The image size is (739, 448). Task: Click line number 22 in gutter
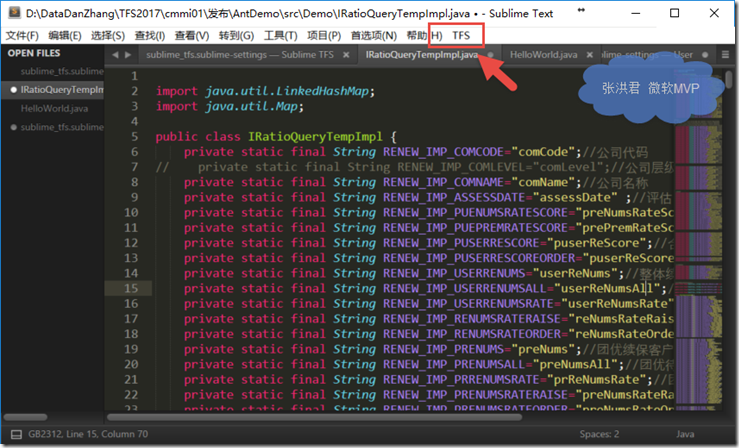[131, 395]
